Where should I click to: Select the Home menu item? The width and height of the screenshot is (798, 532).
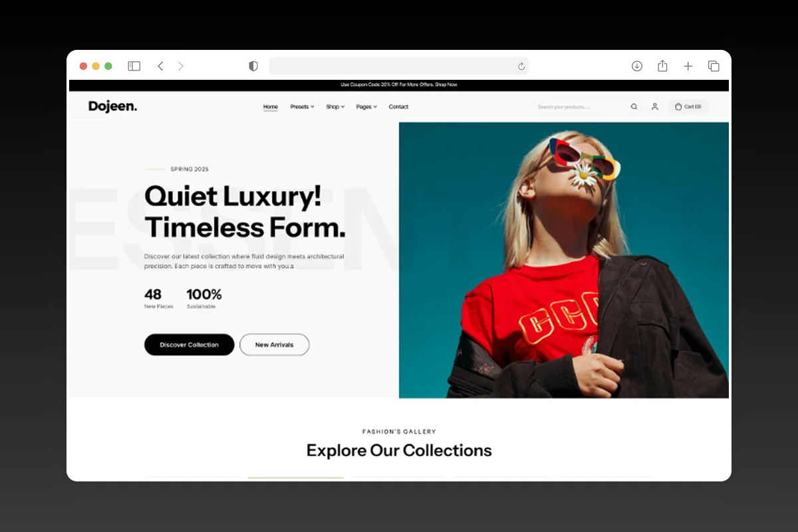coord(271,106)
